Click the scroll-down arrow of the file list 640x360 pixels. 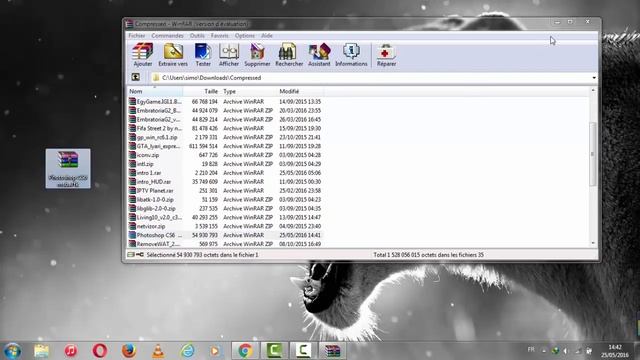[593, 243]
